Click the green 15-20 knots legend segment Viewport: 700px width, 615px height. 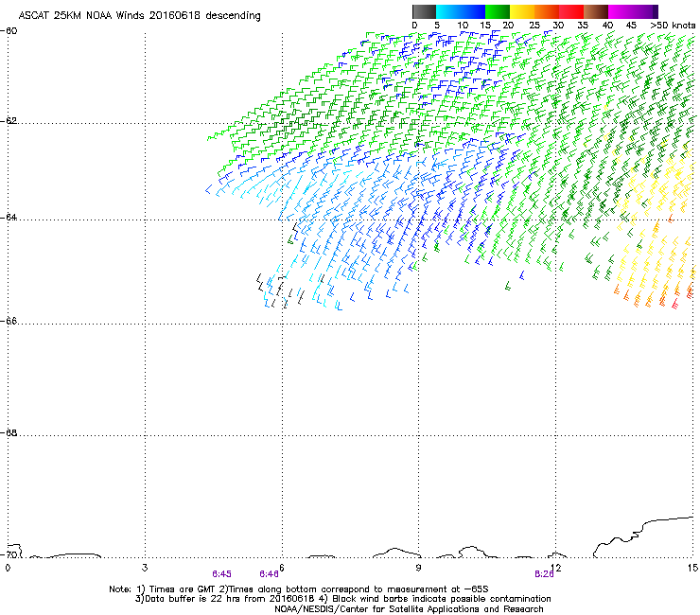(x=498, y=11)
